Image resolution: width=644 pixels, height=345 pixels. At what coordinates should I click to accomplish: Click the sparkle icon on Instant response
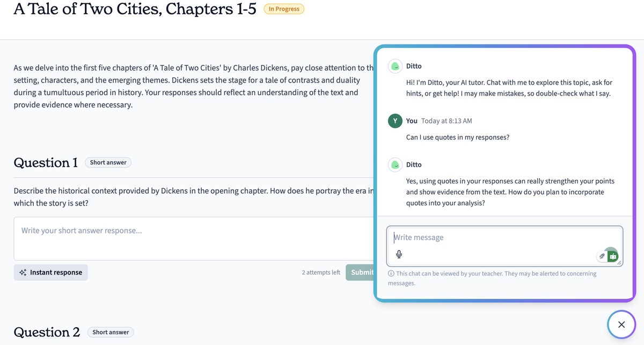point(23,273)
